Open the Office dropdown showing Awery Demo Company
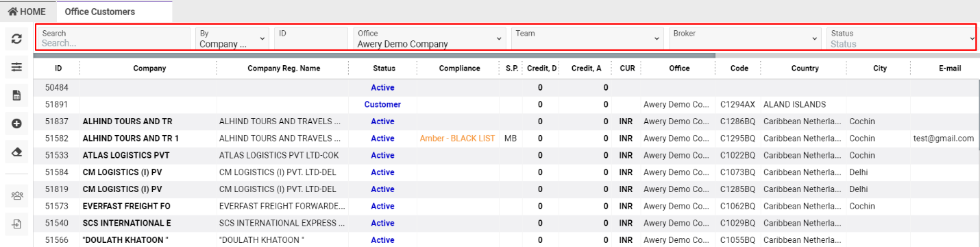 point(430,38)
